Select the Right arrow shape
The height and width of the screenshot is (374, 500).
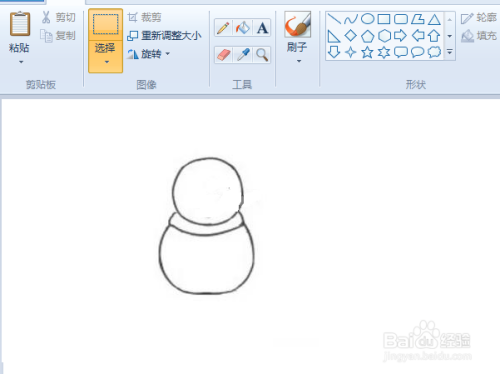(x=400, y=35)
